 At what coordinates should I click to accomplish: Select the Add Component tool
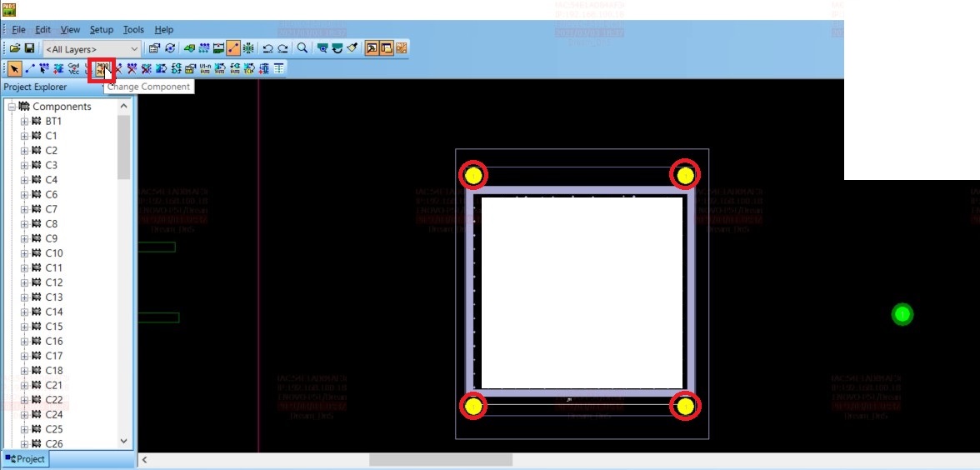pyautogui.click(x=58, y=68)
